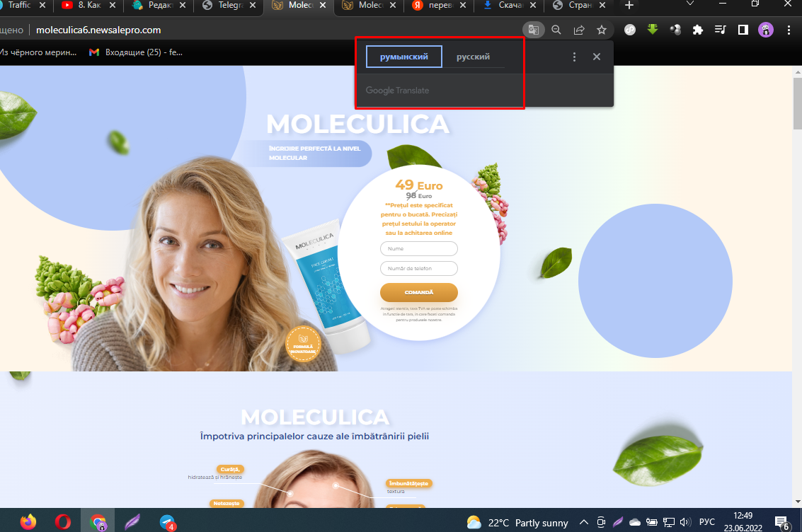
Task: Click the volume speaker tray icon
Action: pyautogui.click(x=685, y=522)
